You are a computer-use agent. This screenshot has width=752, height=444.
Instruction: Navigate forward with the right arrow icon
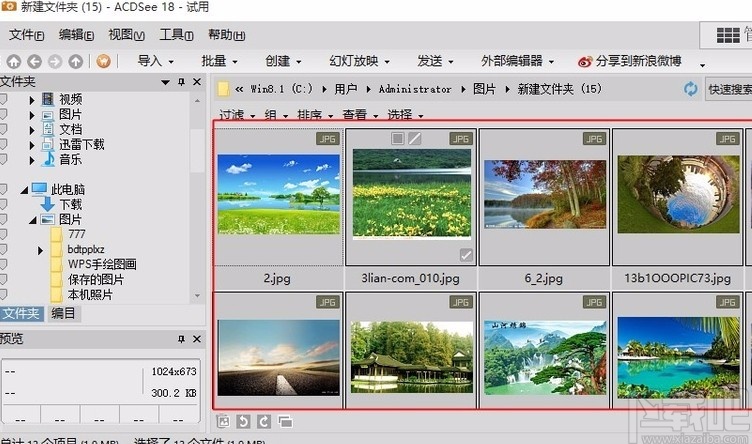(55, 61)
